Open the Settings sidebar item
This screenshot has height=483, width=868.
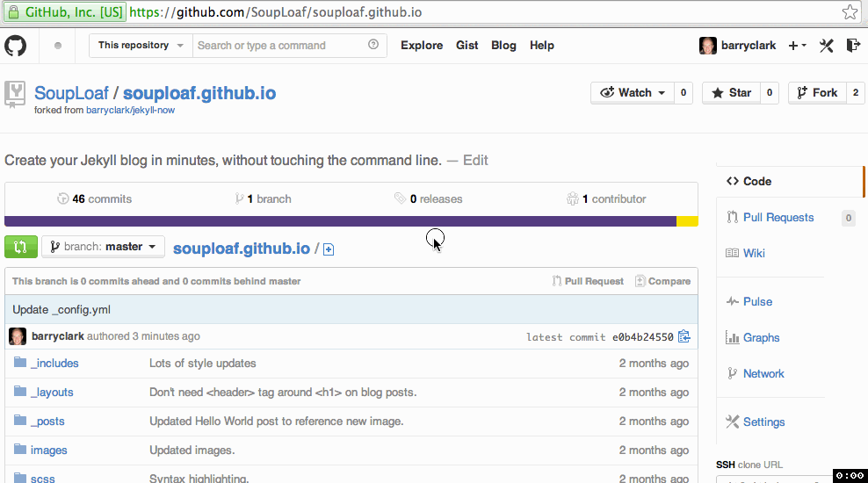(763, 422)
